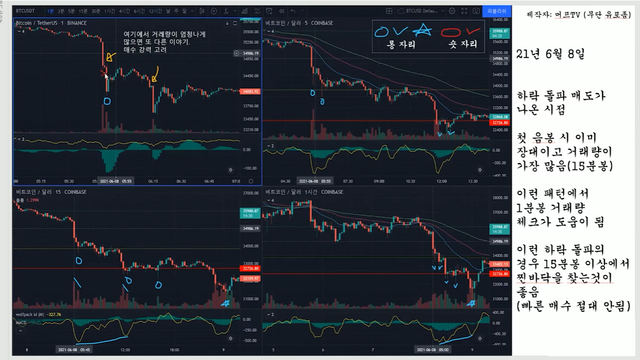Select the 4시간 interval
This screenshot has height=360, width=640.
[x=124, y=11]
